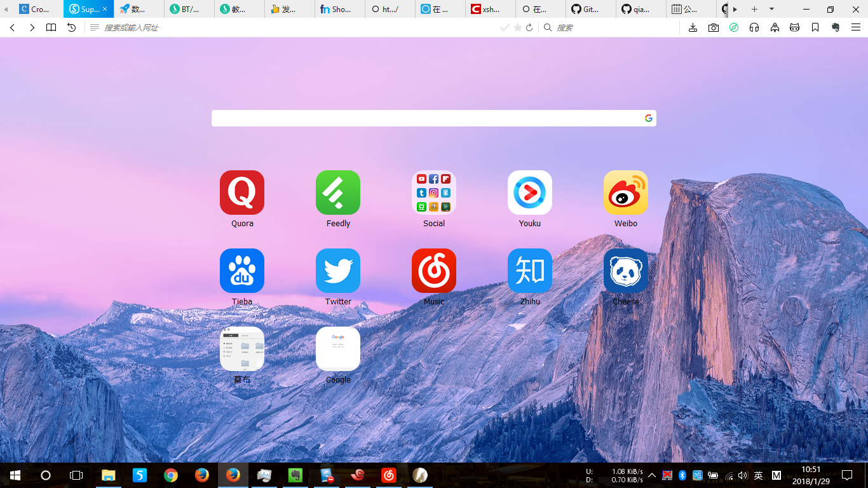Click the Google logo in search box
The width and height of the screenshot is (868, 488).
point(649,118)
